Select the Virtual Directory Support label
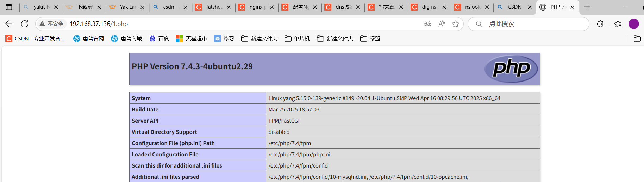The image size is (644, 182). click(x=164, y=132)
